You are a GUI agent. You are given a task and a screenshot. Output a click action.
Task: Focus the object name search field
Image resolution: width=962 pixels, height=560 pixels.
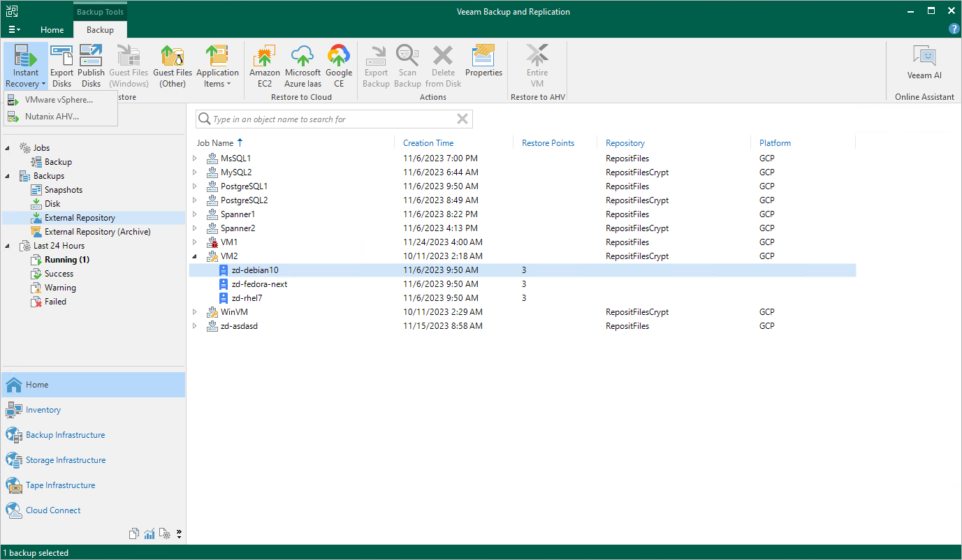pos(334,119)
